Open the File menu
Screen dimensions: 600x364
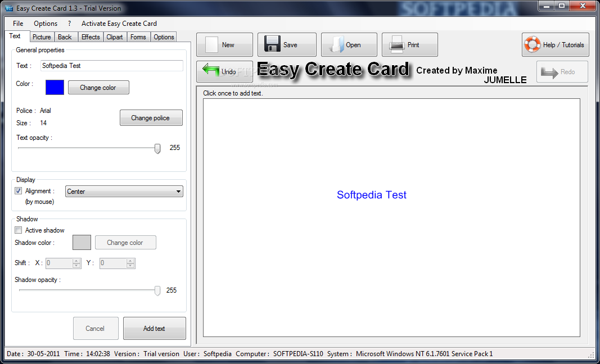point(18,24)
